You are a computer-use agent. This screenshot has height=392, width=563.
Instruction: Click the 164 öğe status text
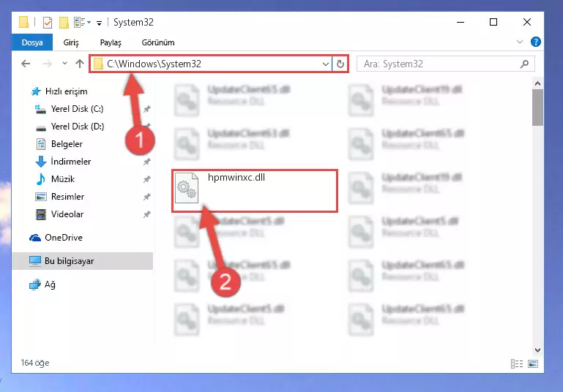click(x=35, y=363)
